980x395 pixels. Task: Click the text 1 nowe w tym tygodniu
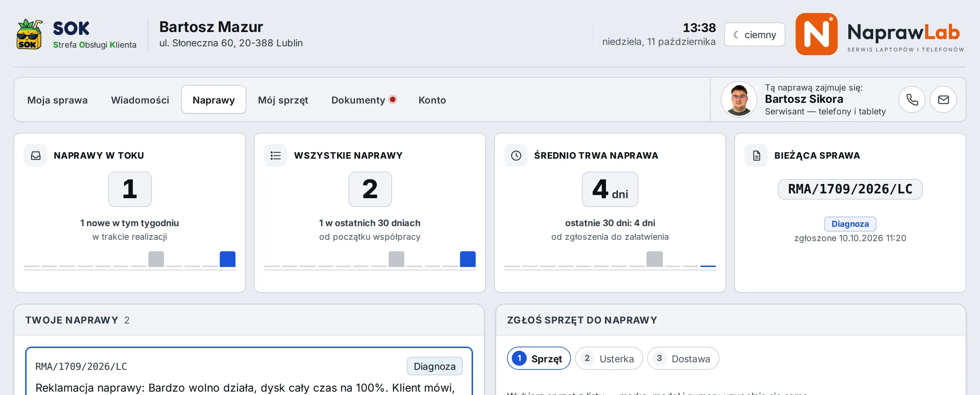129,223
